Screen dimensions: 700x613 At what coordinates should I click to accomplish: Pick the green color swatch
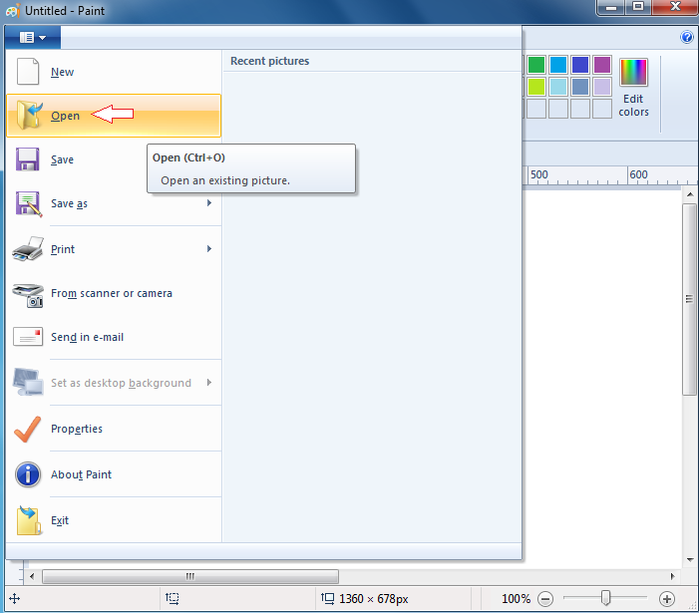[536, 65]
